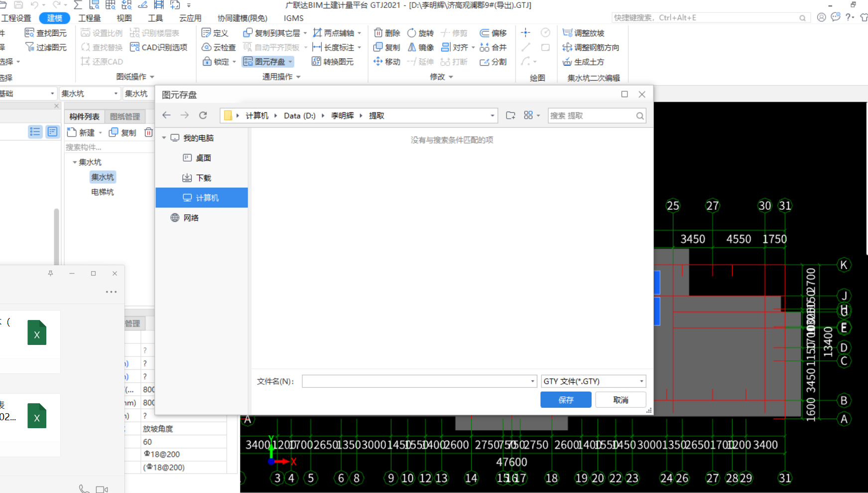The width and height of the screenshot is (868, 493).
Task: Click the 文件名 input field
Action: click(x=419, y=381)
